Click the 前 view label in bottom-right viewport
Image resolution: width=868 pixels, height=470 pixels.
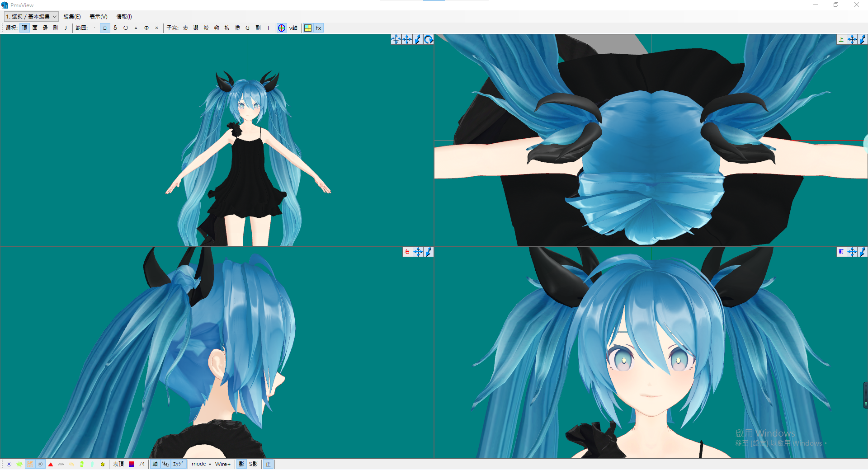(841, 252)
